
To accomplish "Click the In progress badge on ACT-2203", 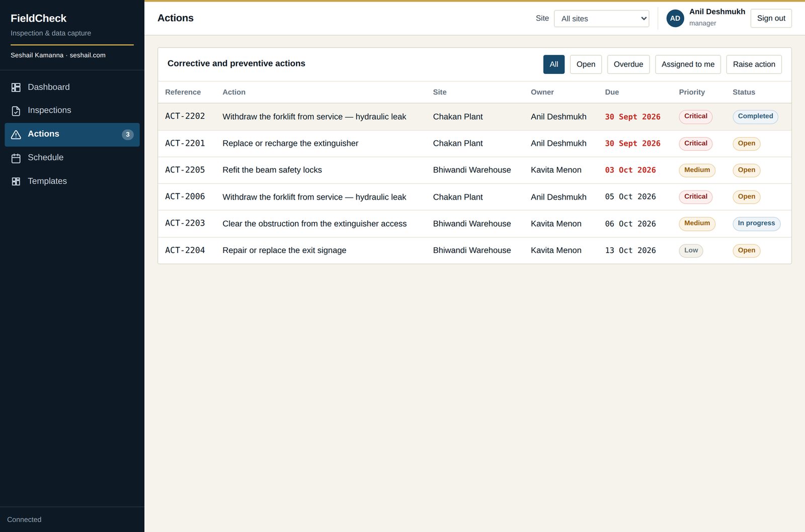I will (756, 224).
